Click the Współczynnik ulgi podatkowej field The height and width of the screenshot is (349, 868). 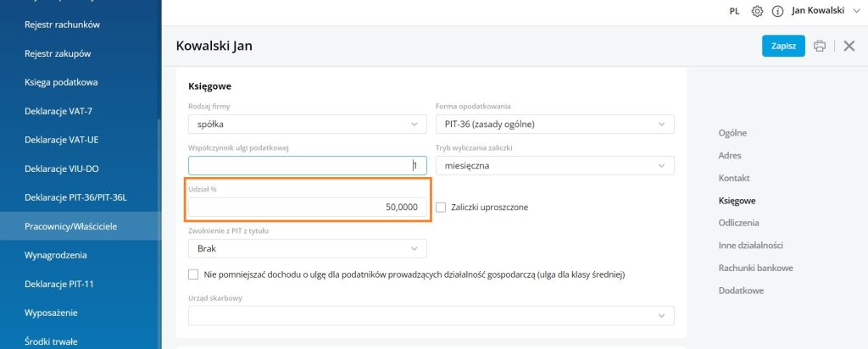[x=307, y=165]
